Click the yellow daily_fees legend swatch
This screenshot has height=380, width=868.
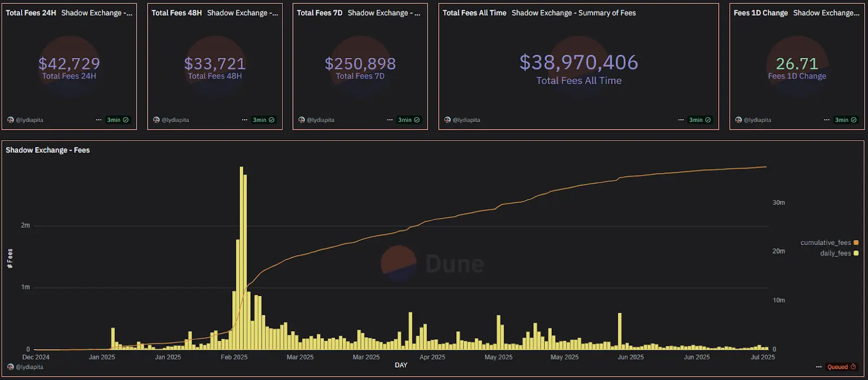click(856, 253)
